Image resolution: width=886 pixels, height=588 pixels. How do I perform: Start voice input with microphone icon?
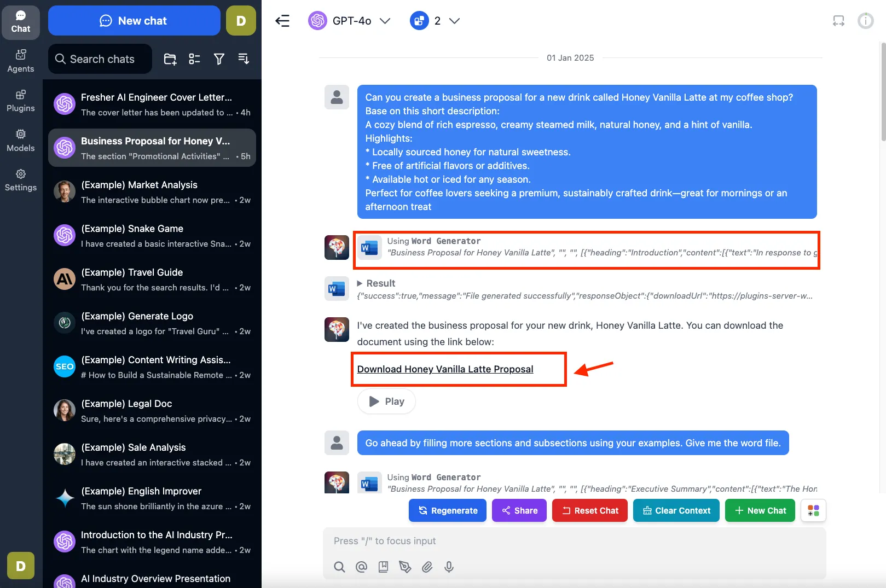[x=449, y=567]
